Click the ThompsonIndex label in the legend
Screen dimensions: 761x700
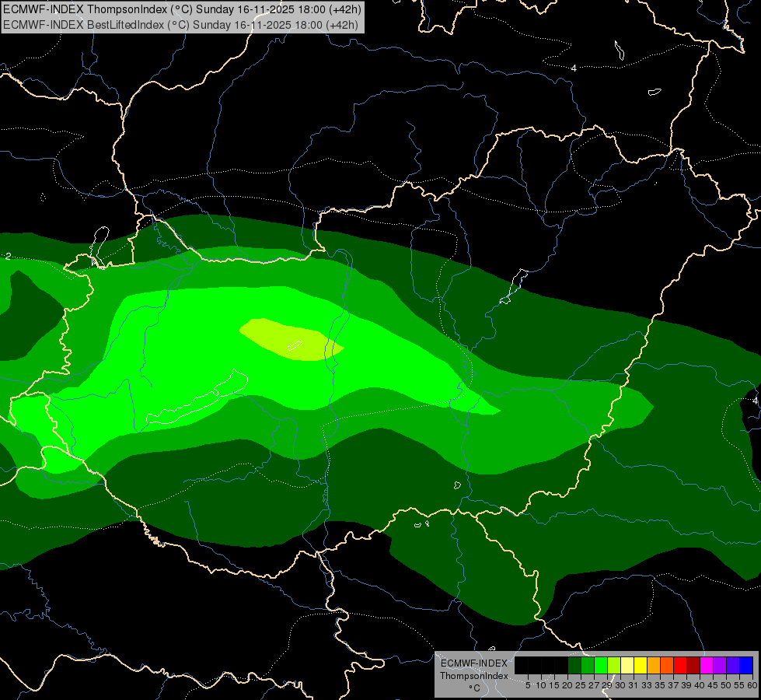(x=474, y=676)
